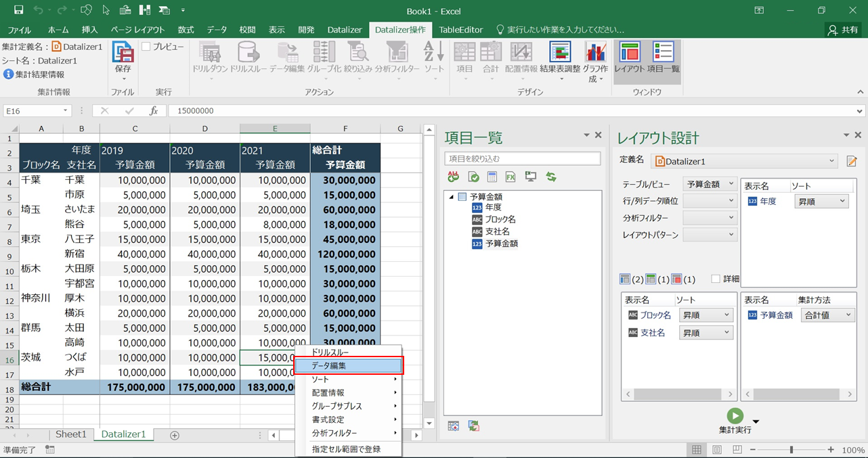Open the 集計方法 合計値 dropdown

[x=827, y=315]
